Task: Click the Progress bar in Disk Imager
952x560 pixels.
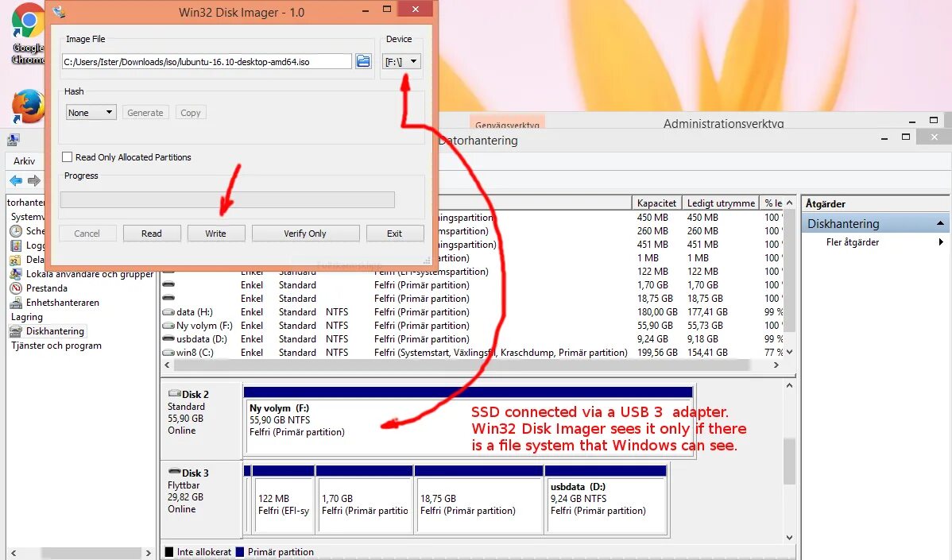Action: coord(227,199)
